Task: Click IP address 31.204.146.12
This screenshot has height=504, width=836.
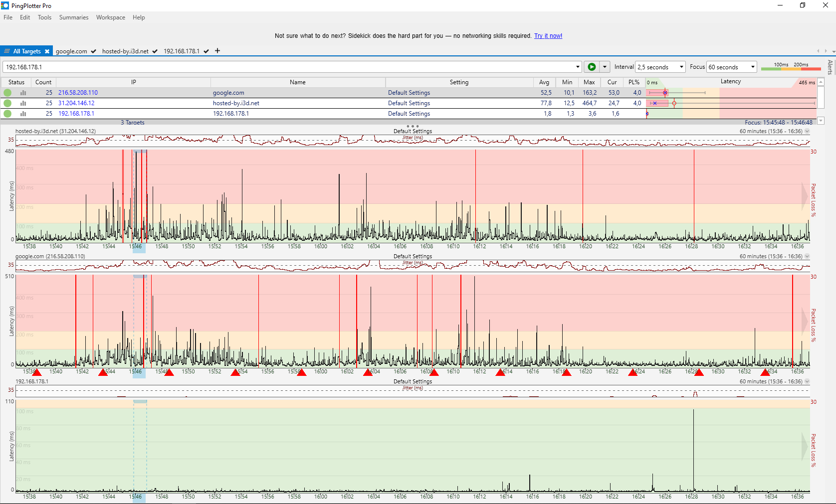Action: [76, 103]
